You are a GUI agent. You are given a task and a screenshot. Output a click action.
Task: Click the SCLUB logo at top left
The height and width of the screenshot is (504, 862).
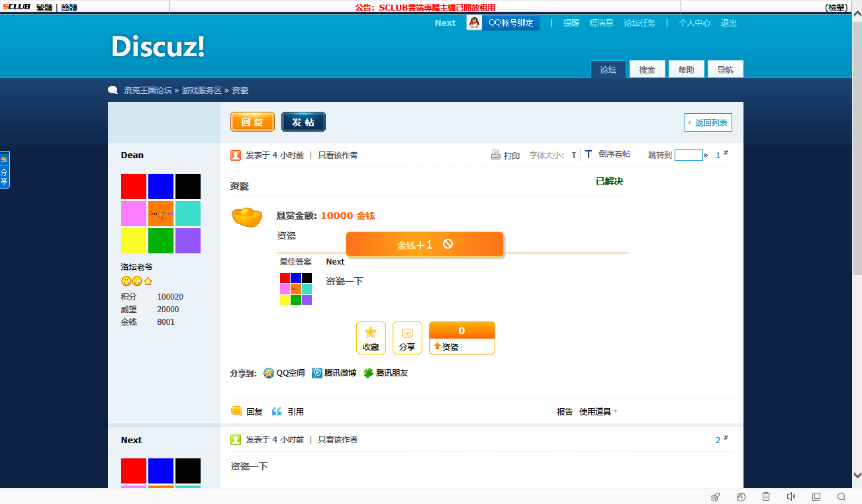(16, 7)
